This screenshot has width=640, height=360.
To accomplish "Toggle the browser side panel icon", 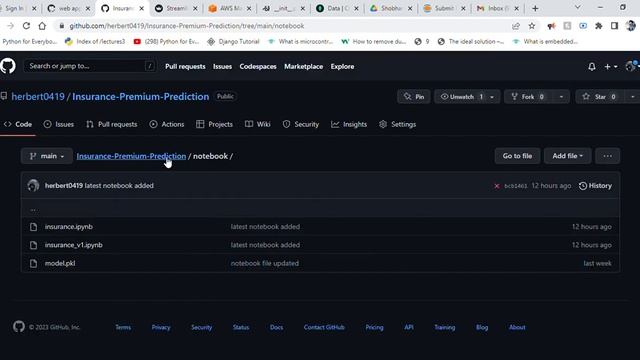I will pos(614,26).
